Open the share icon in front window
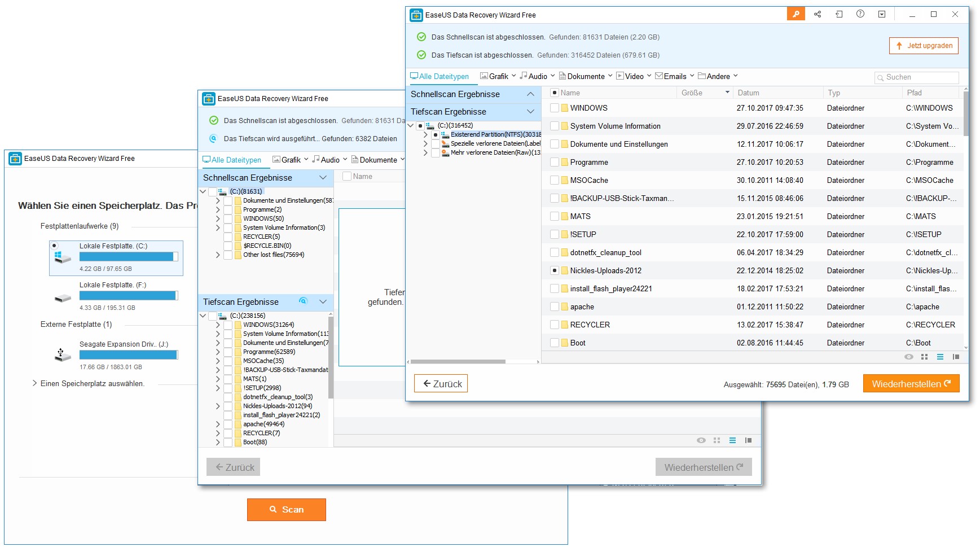This screenshot has height=547, width=980. [818, 14]
